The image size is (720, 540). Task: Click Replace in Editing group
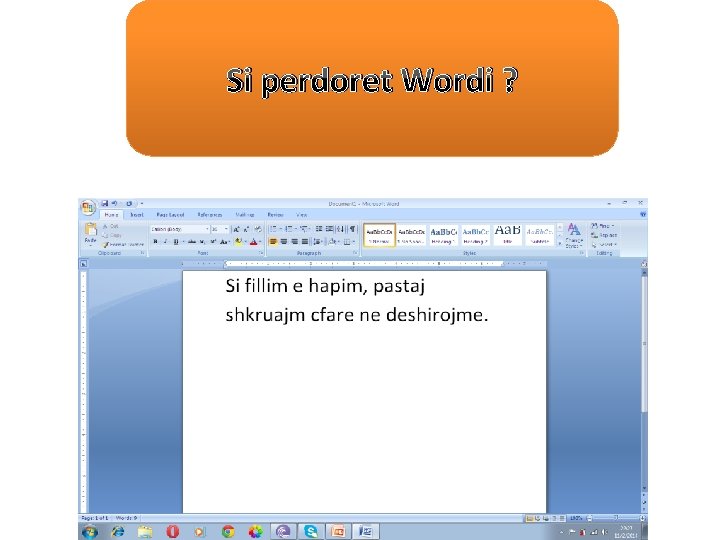coord(604,235)
